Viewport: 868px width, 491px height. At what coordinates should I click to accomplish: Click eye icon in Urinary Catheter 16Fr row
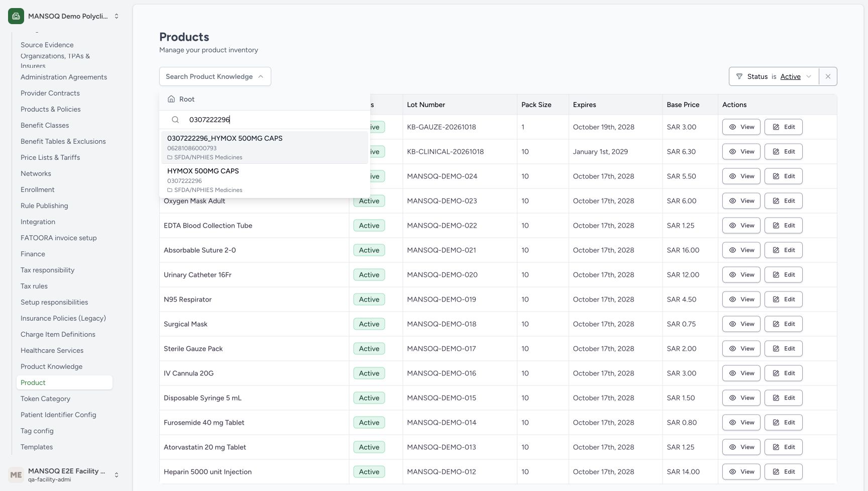732,275
